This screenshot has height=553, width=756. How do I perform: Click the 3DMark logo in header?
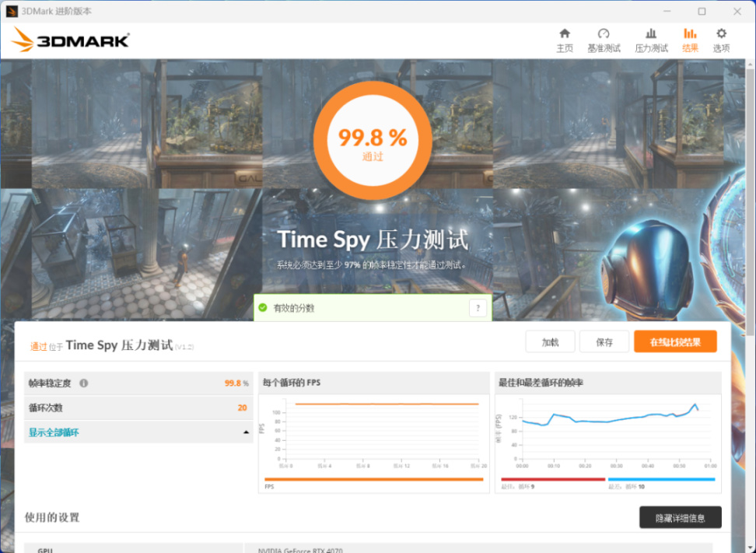click(x=71, y=40)
